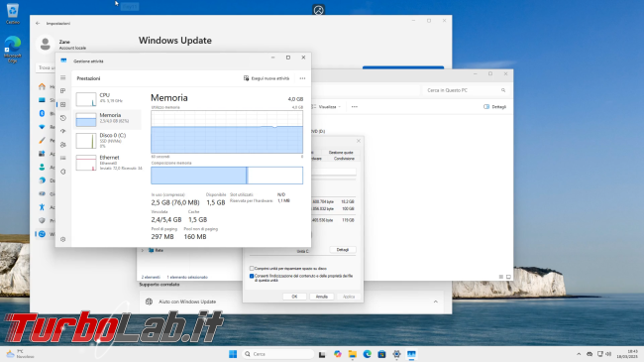The height and width of the screenshot is (362, 644).
Task: Click Home icon in Settings sidebar
Action: pyautogui.click(x=42, y=86)
